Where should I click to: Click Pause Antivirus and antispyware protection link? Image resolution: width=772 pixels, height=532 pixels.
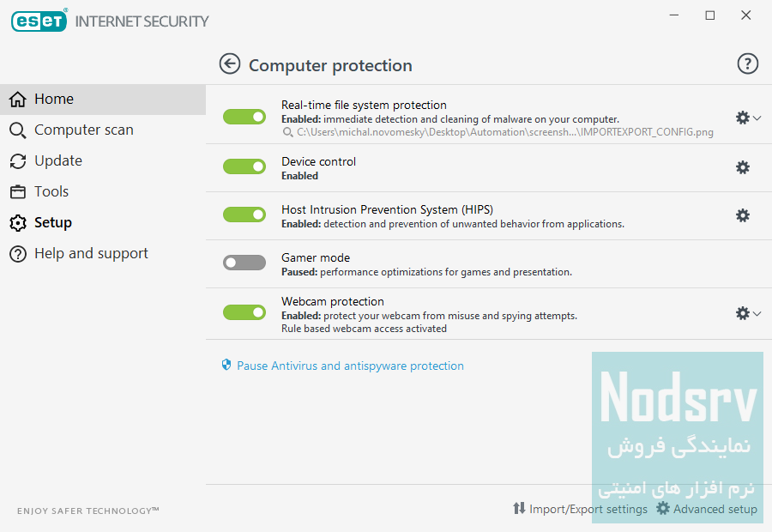coord(350,366)
